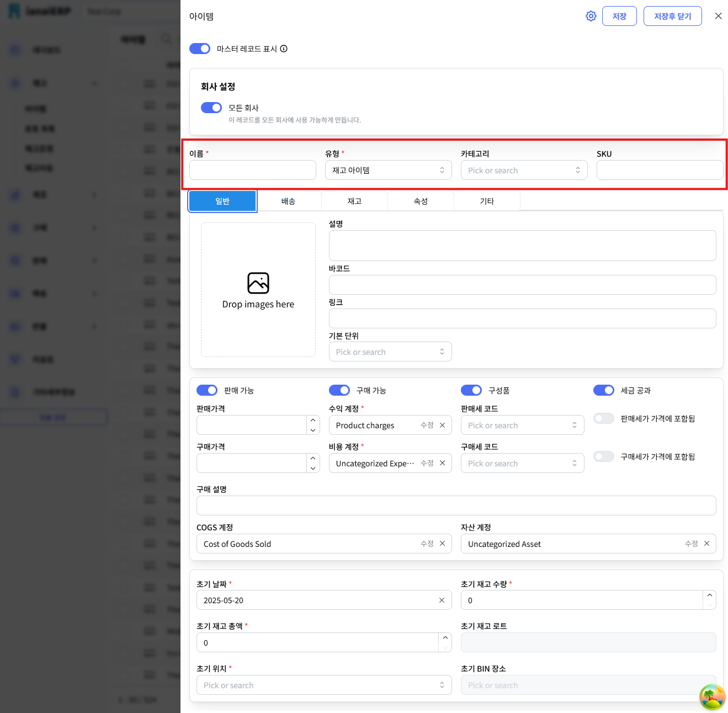Open the 카테고리 Pick or search dropdown
The height and width of the screenshot is (713, 728).
click(x=524, y=170)
